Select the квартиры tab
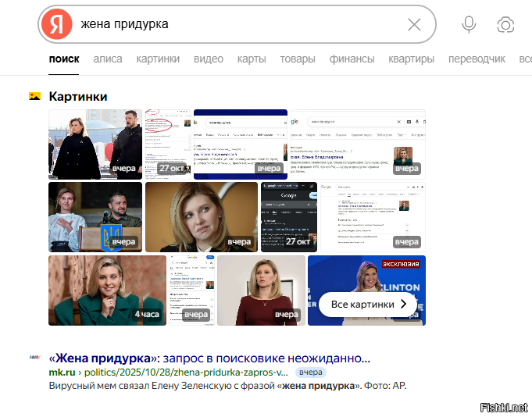 (x=411, y=59)
